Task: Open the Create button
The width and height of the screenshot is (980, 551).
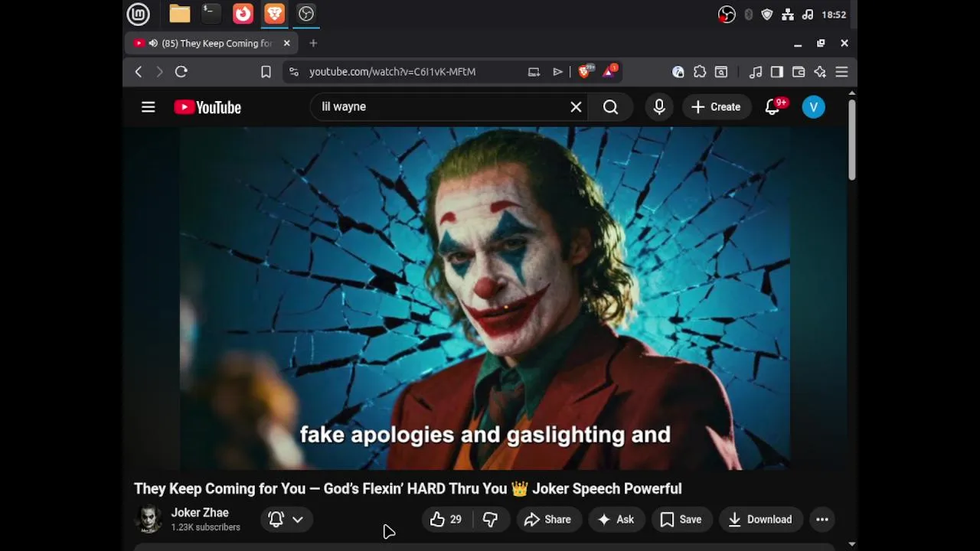Action: 716,107
